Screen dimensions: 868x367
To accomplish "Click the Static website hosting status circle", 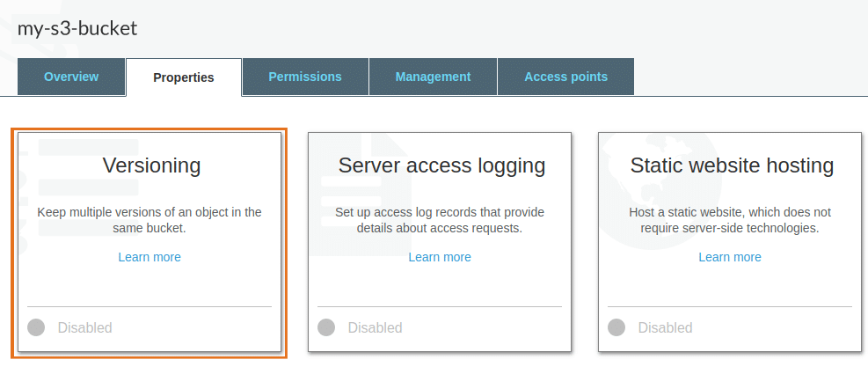I will [x=616, y=327].
